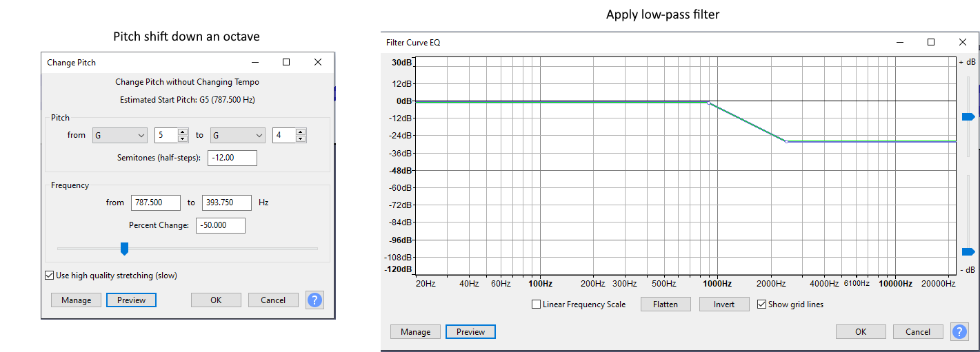Click Invert button for EQ curve

(724, 304)
